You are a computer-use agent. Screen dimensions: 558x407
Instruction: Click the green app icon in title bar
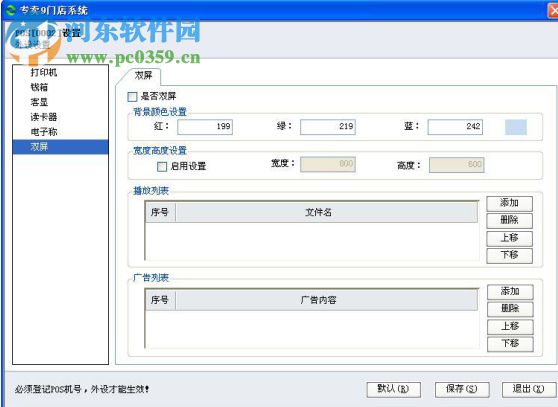[10, 10]
